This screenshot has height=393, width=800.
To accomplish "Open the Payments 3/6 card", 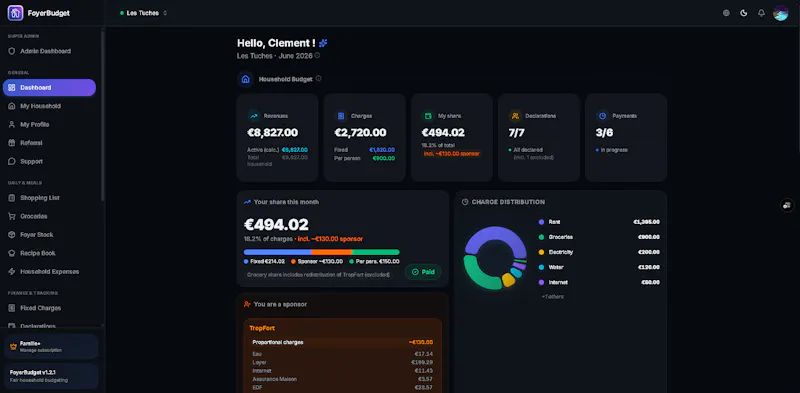I will (x=626, y=137).
